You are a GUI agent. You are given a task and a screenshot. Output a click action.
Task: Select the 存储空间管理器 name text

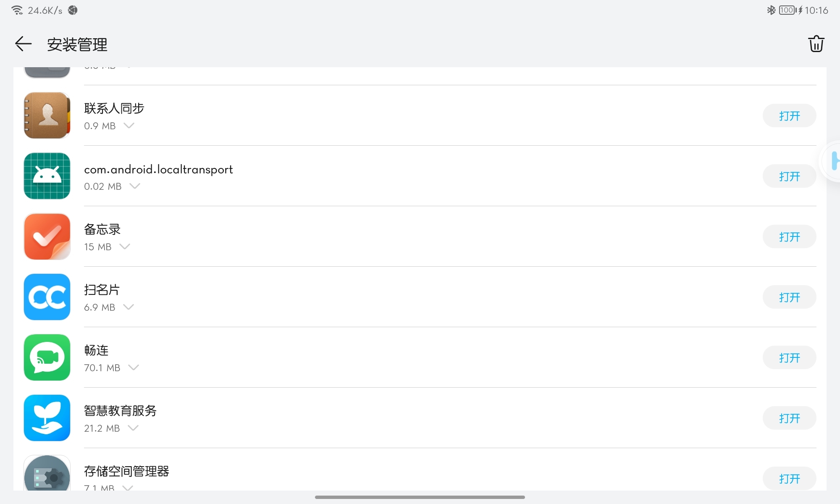click(126, 471)
